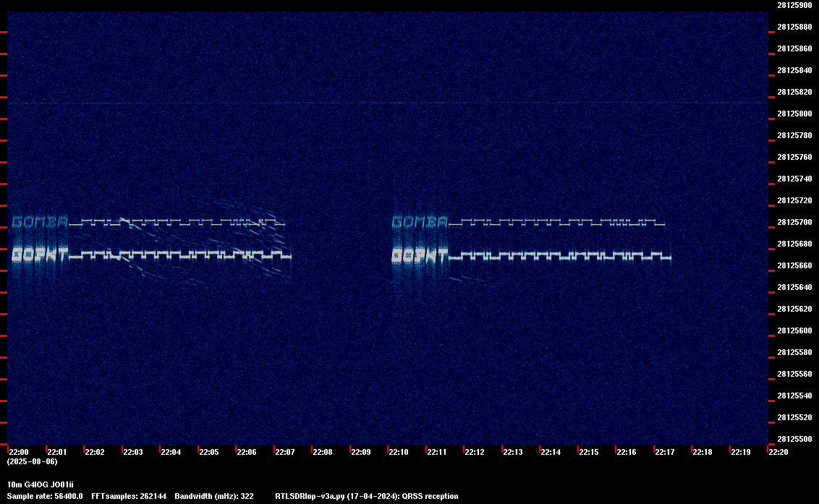Click the "RTLSDRlop-v3a.py (17-04-2024): QRSS reception" text
This screenshot has width=819, height=504.
367,496
